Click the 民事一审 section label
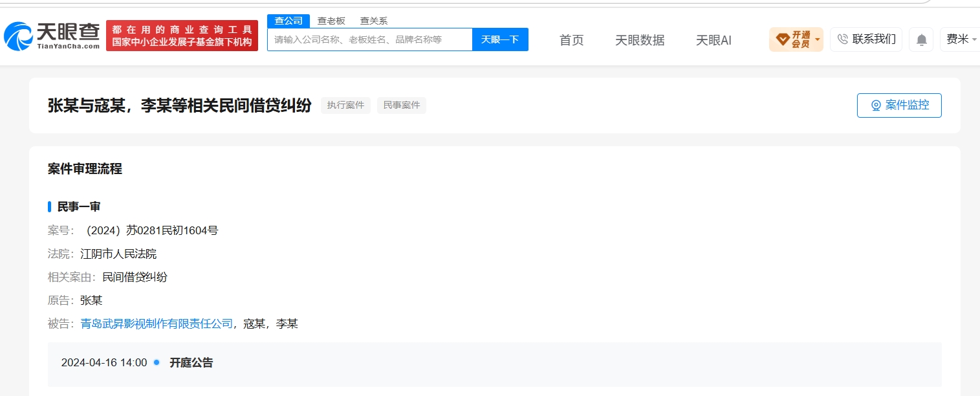The image size is (980, 396). [79, 207]
